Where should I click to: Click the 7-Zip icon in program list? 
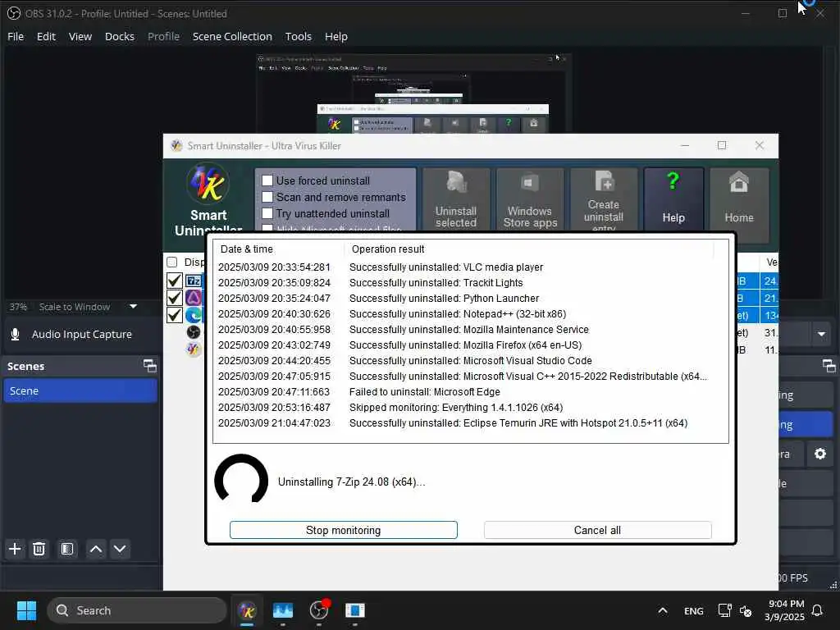click(x=194, y=281)
